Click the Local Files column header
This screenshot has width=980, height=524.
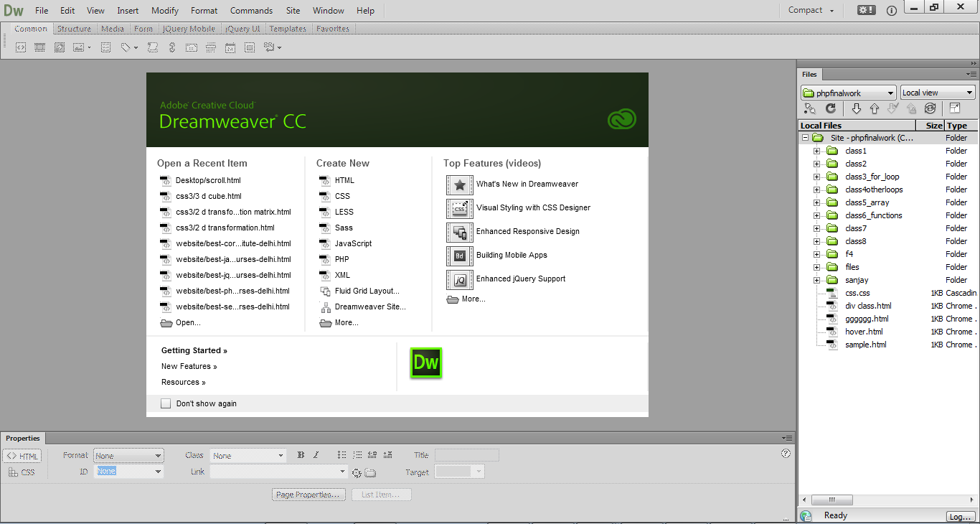click(857, 126)
